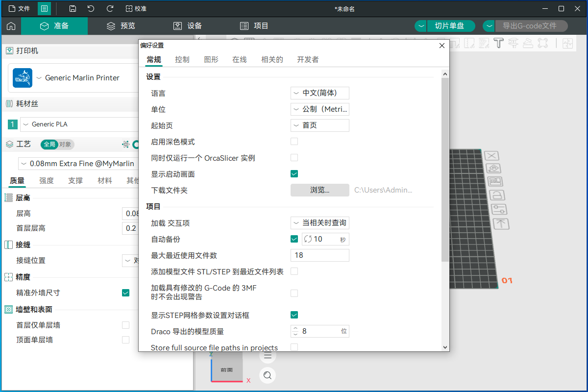Select the fuzzy skin painting tool icon

click(x=484, y=43)
